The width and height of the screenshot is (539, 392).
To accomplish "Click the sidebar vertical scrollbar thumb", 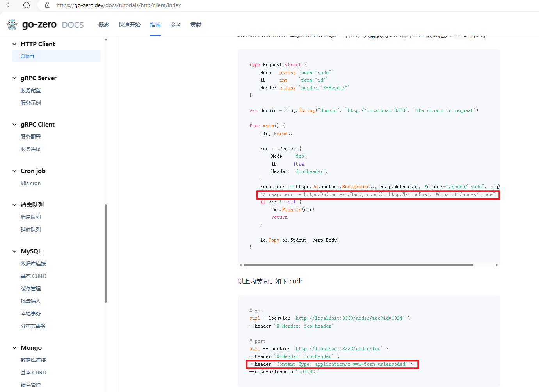I will [x=106, y=253].
